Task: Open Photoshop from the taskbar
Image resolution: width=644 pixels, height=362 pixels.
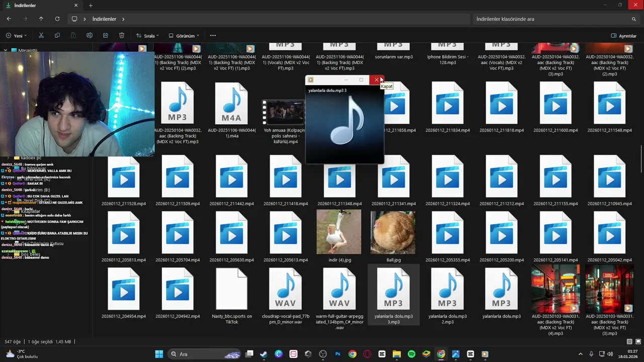Action: coord(338,354)
